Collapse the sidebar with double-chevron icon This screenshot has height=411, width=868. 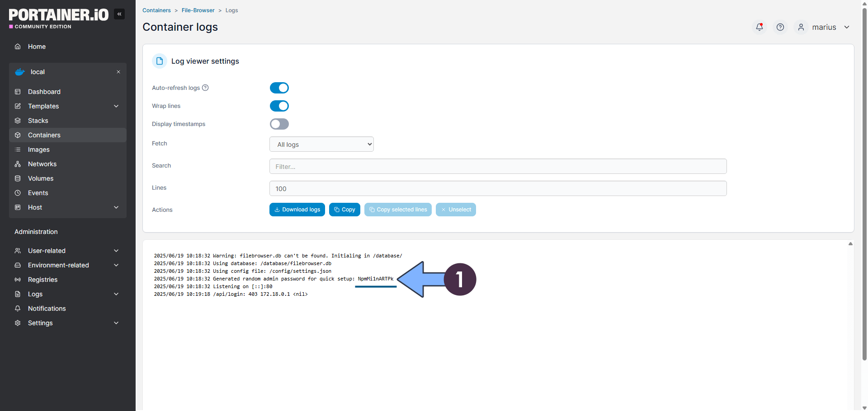pyautogui.click(x=119, y=14)
